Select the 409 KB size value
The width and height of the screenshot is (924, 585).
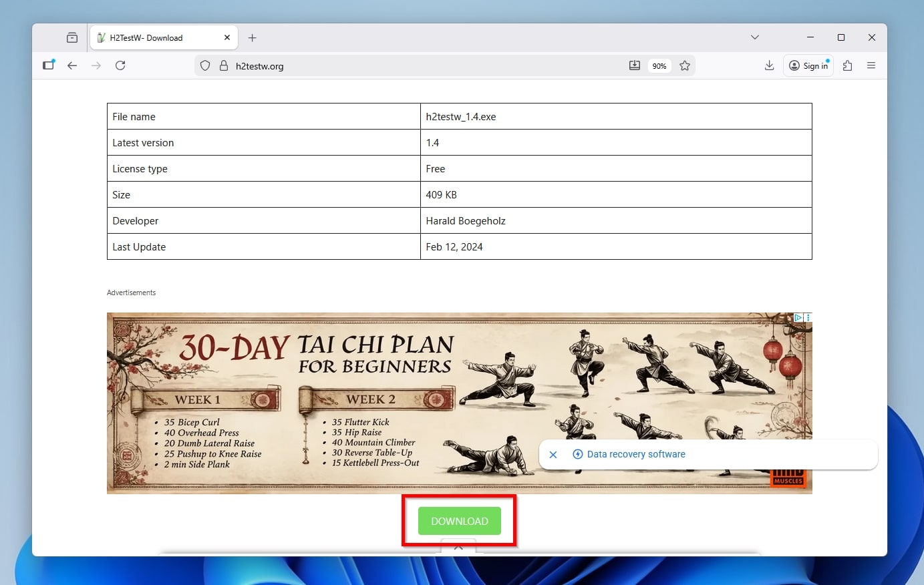point(441,195)
